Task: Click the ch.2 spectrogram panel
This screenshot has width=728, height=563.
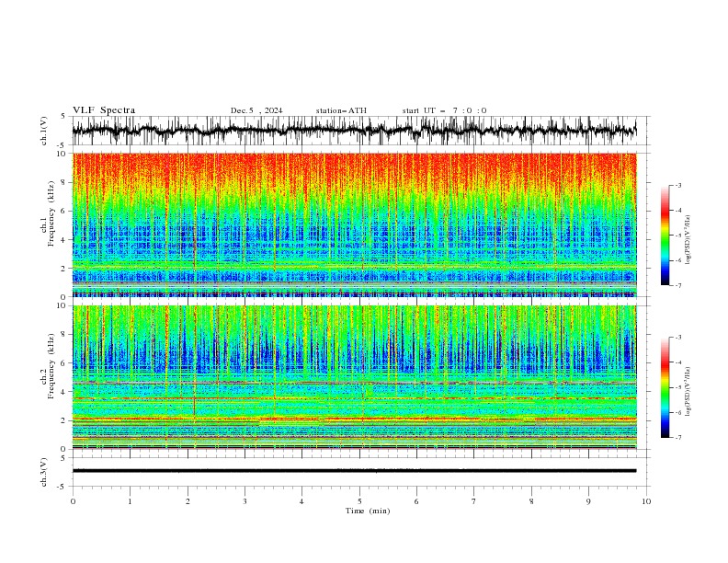Action: [x=354, y=377]
